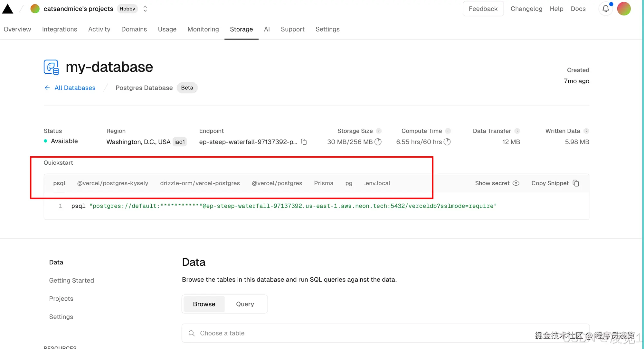
Task: Click the Storage Size info icon
Action: point(379,131)
